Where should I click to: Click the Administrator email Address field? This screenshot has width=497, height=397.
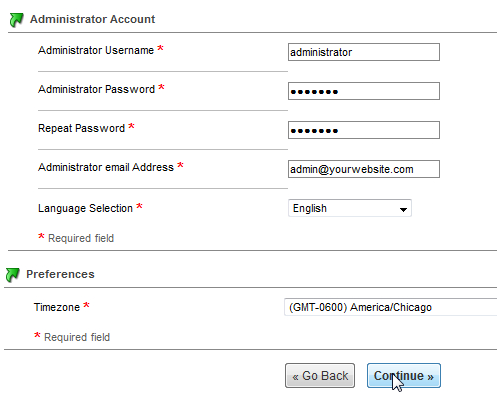click(x=364, y=169)
